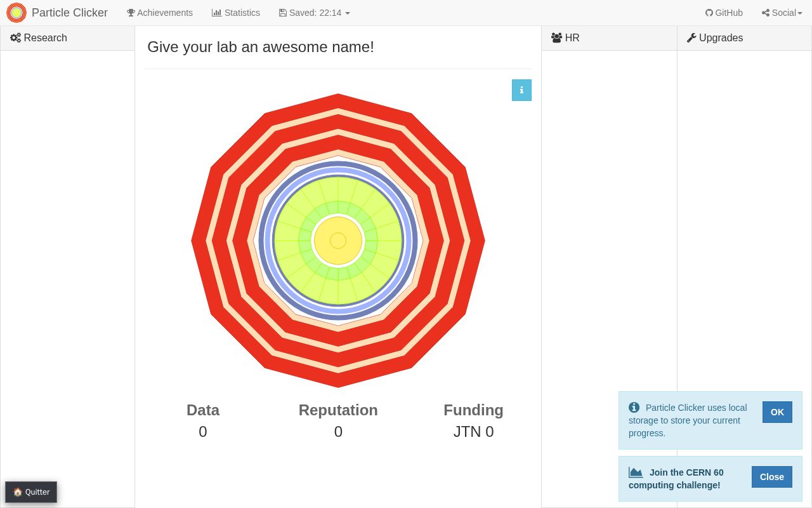812x508 pixels.
Task: Click the Upgrades panel header
Action: coord(744,38)
